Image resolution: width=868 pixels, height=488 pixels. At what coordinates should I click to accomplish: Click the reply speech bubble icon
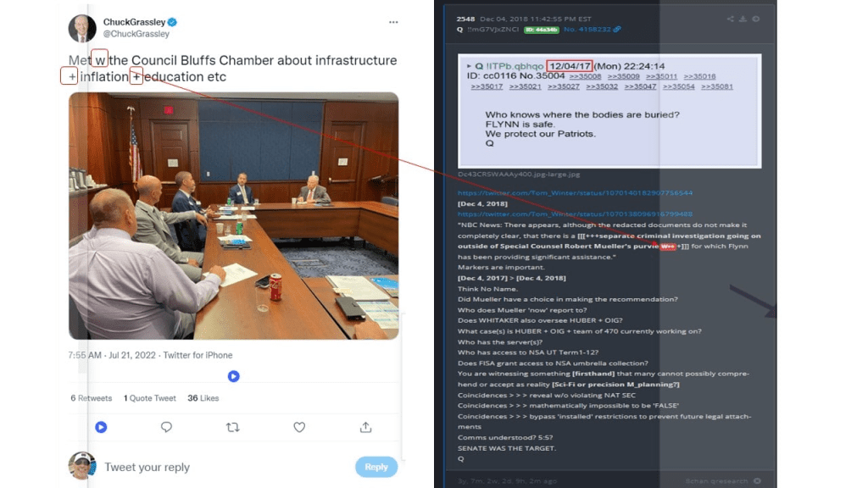coord(166,427)
